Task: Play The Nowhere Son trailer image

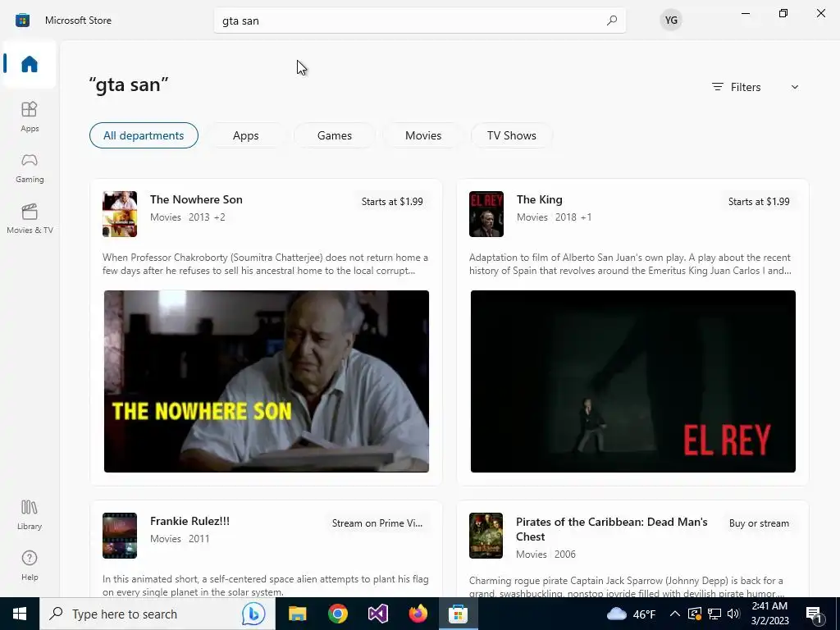Action: pyautogui.click(x=267, y=381)
